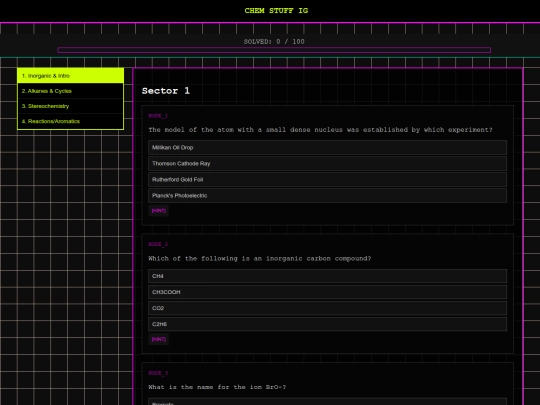Choose CO2 as the inorganic compound

328,308
